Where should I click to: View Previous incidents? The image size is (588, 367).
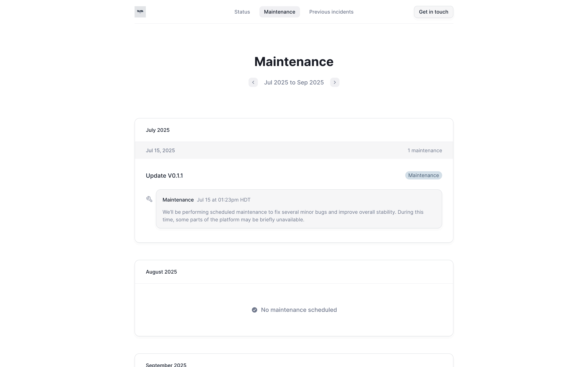coord(331,12)
